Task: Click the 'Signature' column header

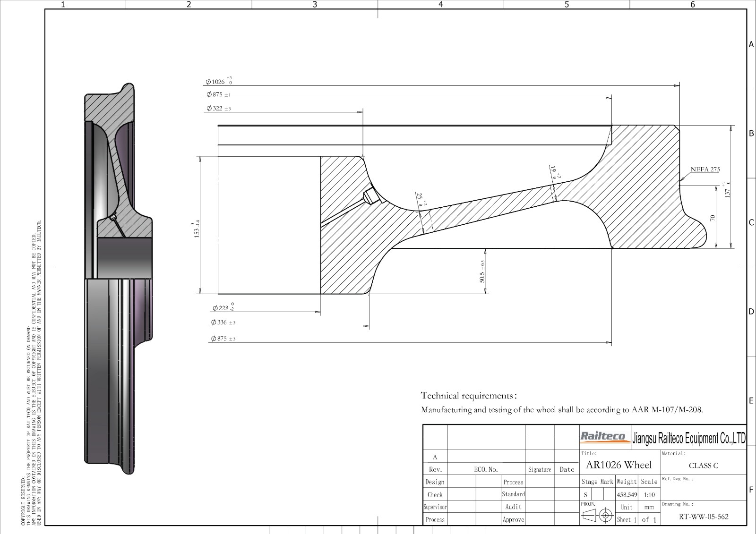Action: click(x=540, y=469)
